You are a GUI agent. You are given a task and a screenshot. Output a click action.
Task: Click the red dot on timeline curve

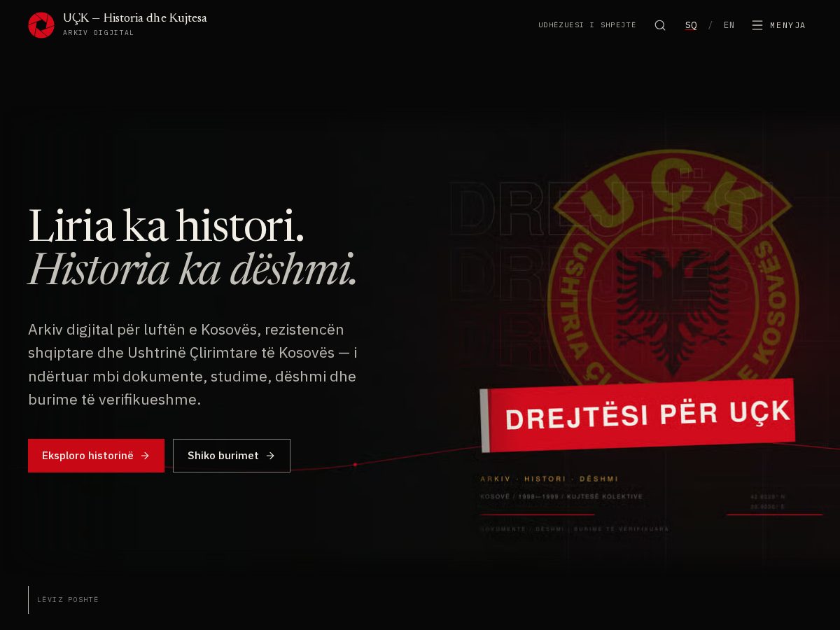pyautogui.click(x=355, y=465)
